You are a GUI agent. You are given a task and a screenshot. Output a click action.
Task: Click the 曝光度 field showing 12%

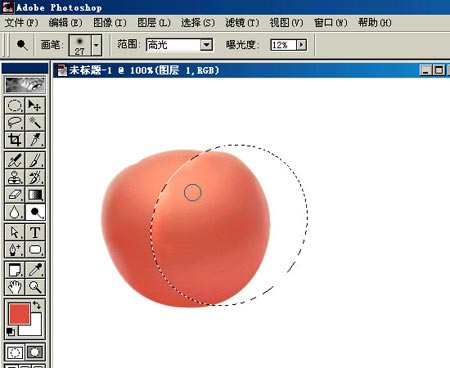pyautogui.click(x=283, y=45)
